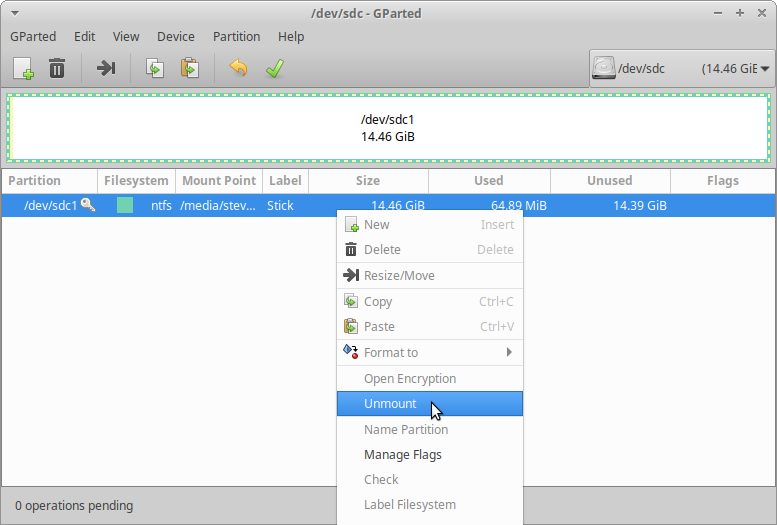777x525 pixels.
Task: Click the Copy partition toolbar icon
Action: click(x=155, y=68)
